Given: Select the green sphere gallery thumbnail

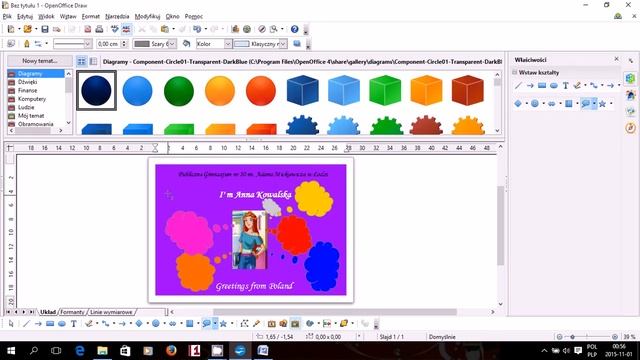Looking at the screenshot, I should click(179, 91).
